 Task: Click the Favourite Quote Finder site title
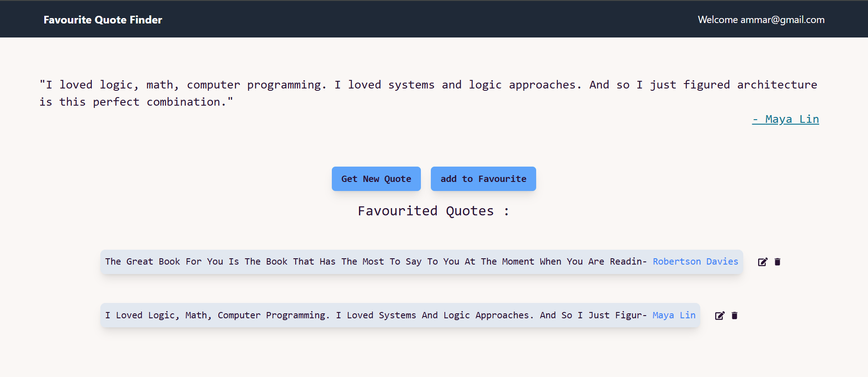point(103,20)
